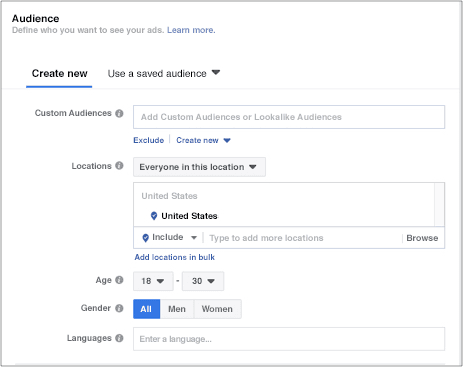Click the Enter a language field
This screenshot has height=367, width=463.
[x=289, y=339]
